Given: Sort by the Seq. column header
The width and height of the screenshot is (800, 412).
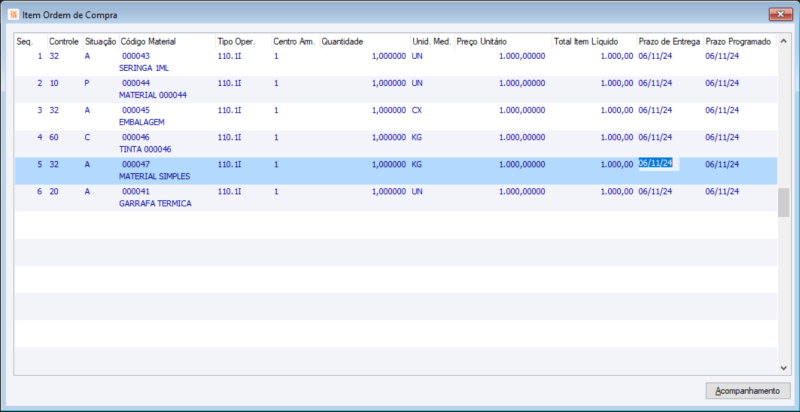Looking at the screenshot, I should [31, 42].
